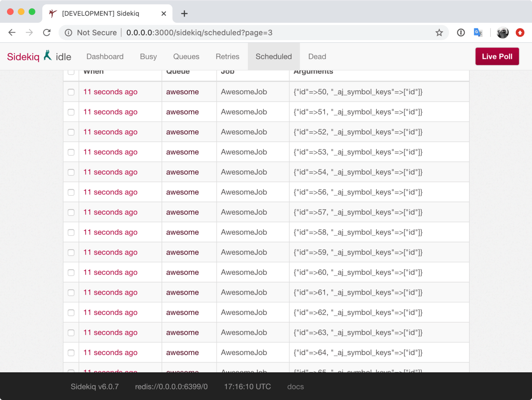
Task: Open the docs link in footer
Action: click(295, 387)
